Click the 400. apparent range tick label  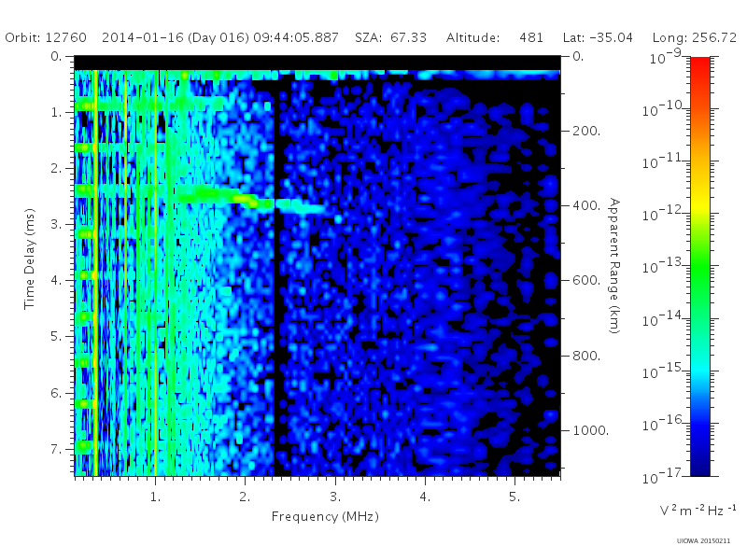[586, 205]
